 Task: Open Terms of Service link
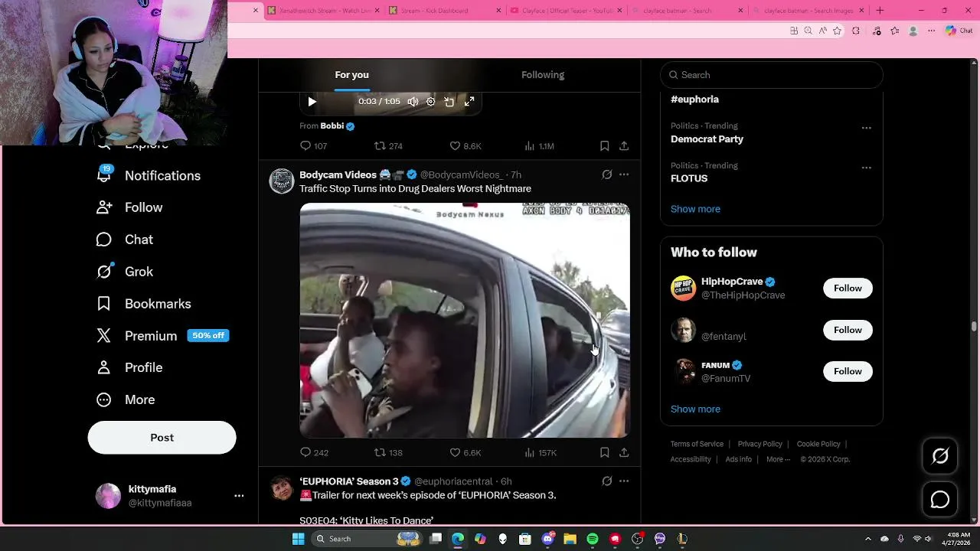coord(697,444)
